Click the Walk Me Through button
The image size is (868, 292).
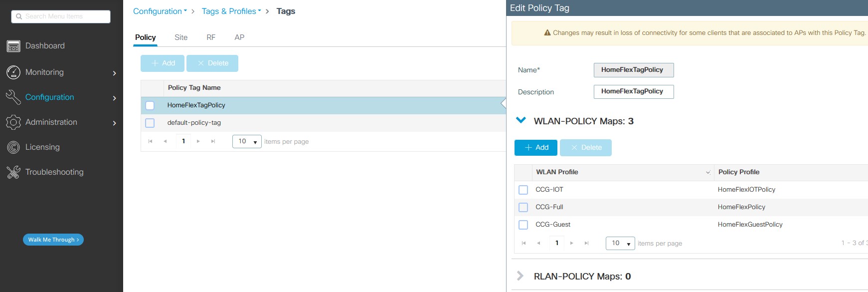(x=53, y=240)
